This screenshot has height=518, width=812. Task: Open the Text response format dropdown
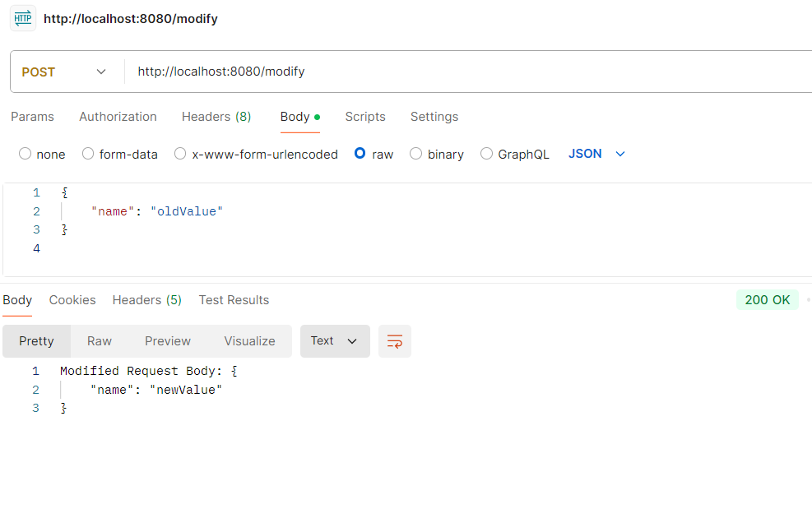point(335,341)
